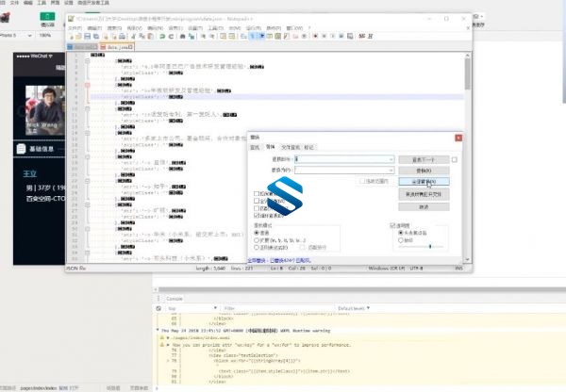Click the Replace All button
Image resolution: width=566 pixels, height=392 pixels.
(x=424, y=182)
